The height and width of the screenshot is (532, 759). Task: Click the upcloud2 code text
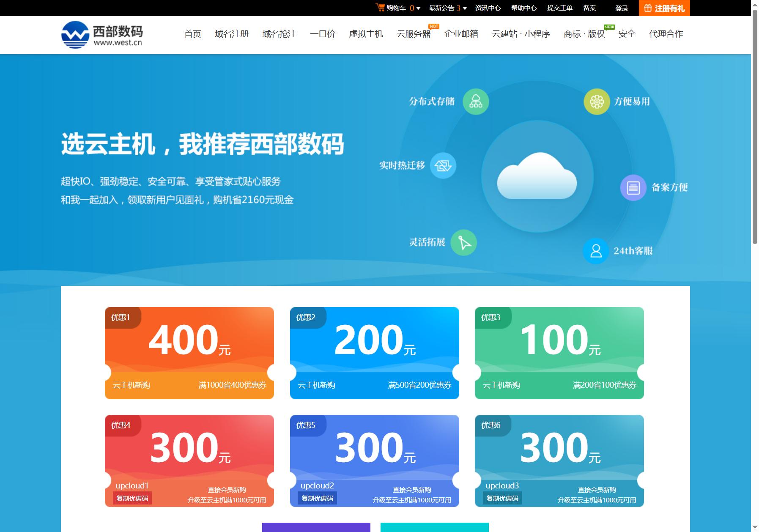[317, 485]
